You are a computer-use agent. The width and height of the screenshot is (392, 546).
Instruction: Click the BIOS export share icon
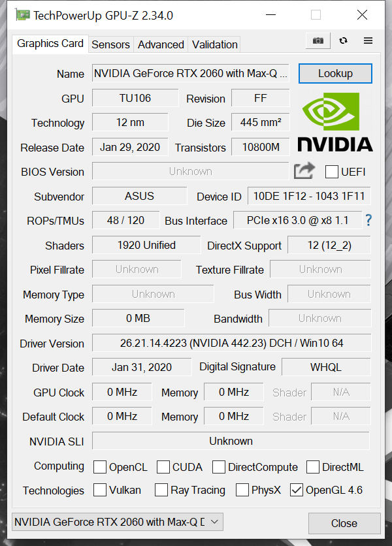304,170
